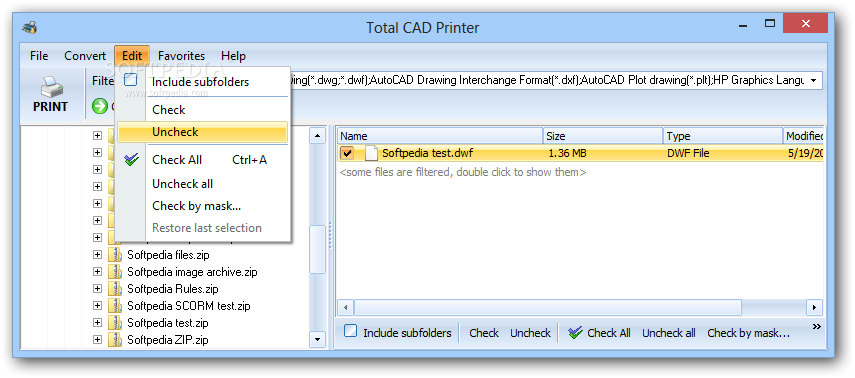Select Softpedia SCORM test.zip in folder tree
The height and width of the screenshot is (378, 855).
[189, 305]
